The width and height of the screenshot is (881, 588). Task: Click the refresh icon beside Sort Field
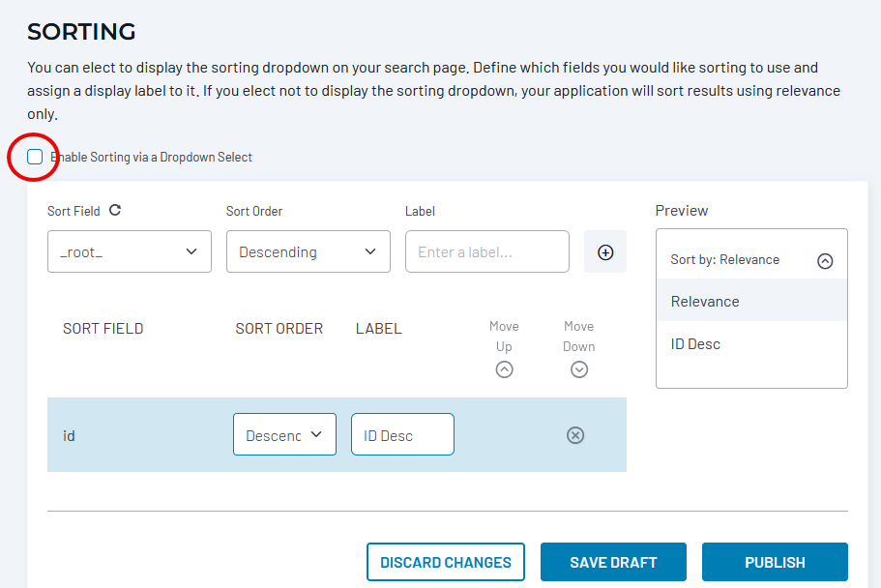[x=115, y=210]
